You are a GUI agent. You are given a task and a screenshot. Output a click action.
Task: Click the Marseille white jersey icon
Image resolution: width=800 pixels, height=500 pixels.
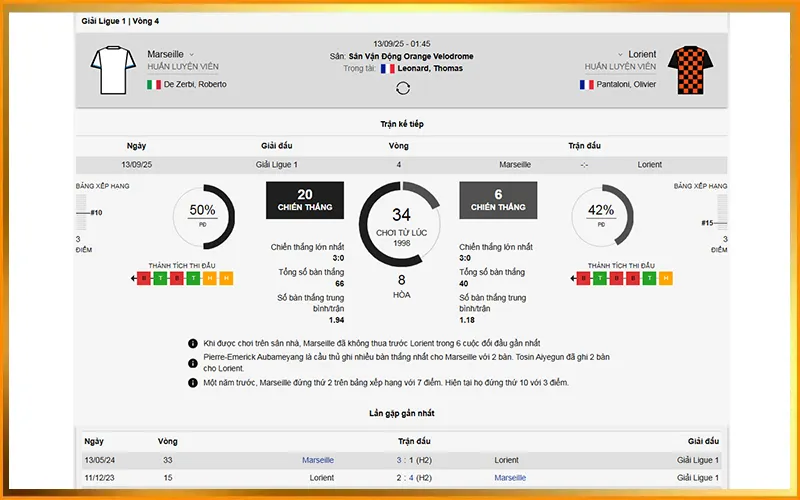click(111, 69)
